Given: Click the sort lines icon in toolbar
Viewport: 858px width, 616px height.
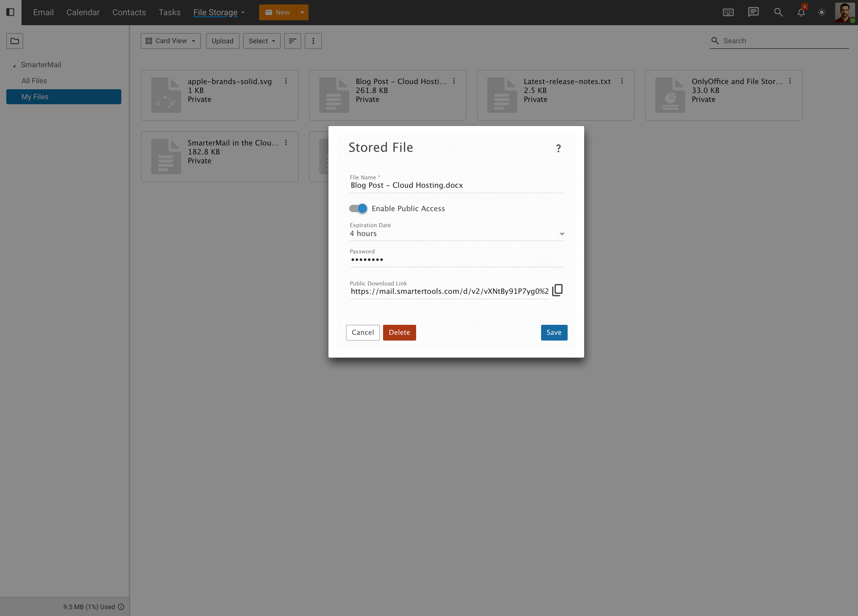Looking at the screenshot, I should (x=292, y=41).
